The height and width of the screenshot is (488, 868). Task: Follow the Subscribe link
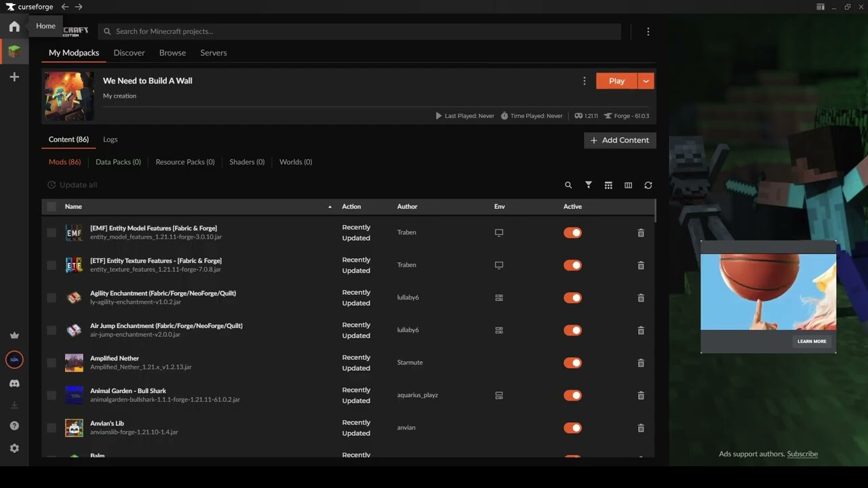(x=802, y=454)
